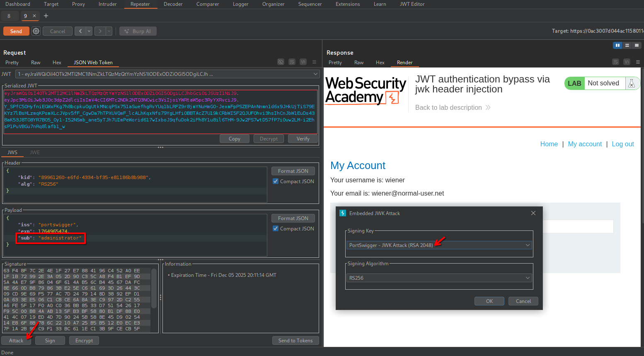Select side-by-side layout toggle
This screenshot has height=356, width=644.
click(x=617, y=45)
